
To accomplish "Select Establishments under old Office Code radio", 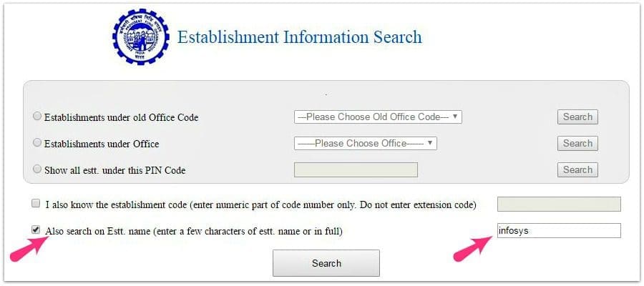I will pyautogui.click(x=37, y=117).
